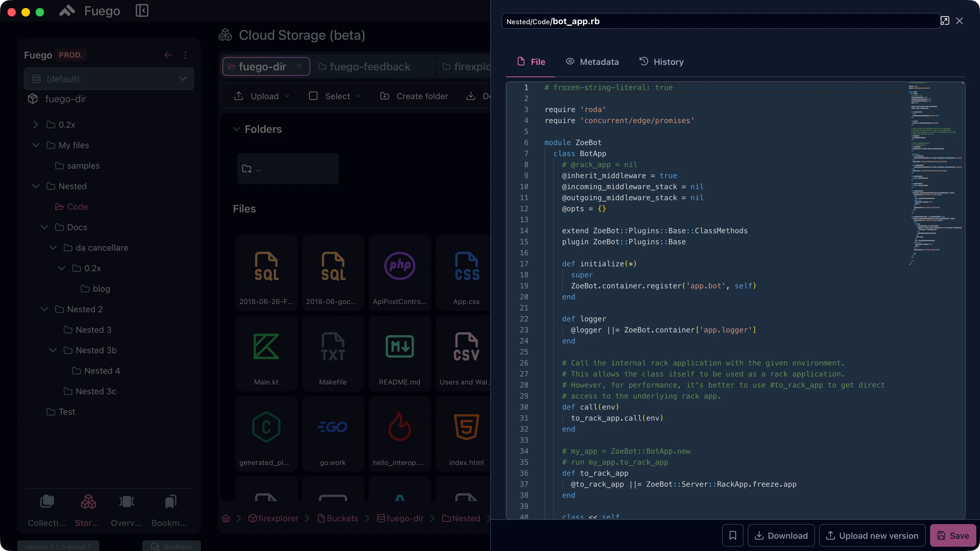Image resolution: width=980 pixels, height=551 pixels.
Task: Select the Code folder in the tree
Action: pyautogui.click(x=72, y=207)
